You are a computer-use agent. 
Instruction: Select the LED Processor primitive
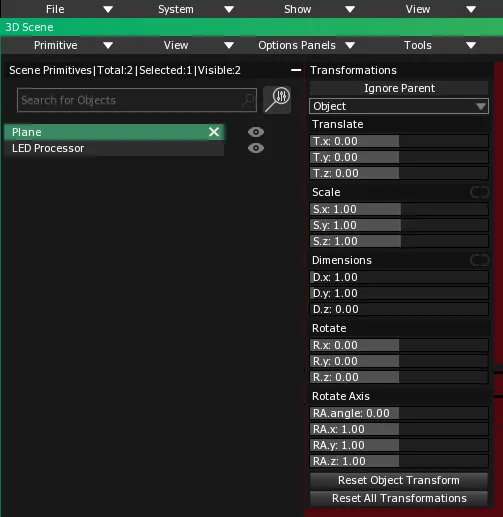click(114, 148)
